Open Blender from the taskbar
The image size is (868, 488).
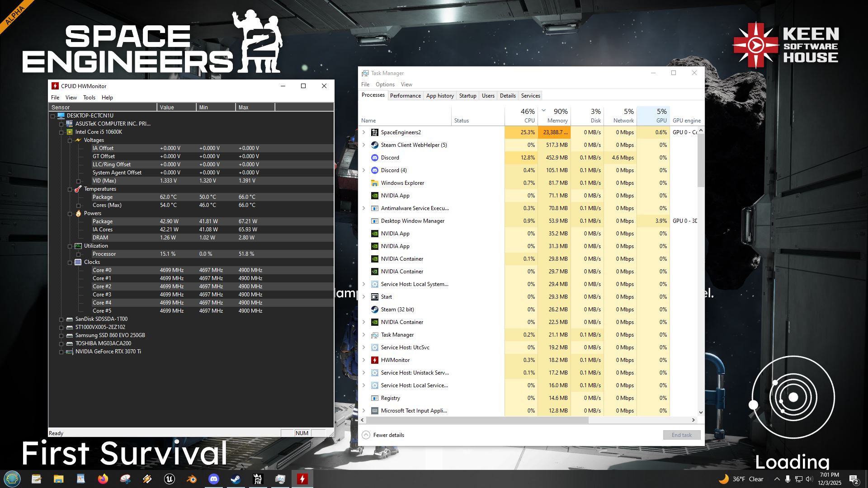point(192,479)
